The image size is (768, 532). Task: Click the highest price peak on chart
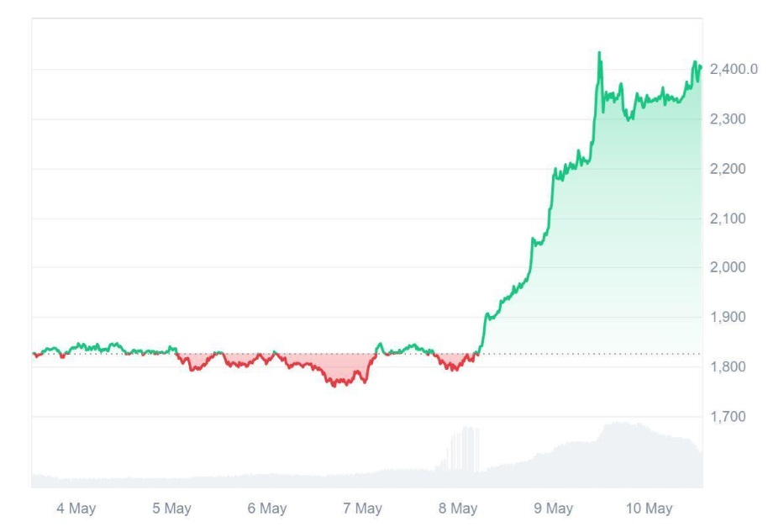click(x=599, y=53)
